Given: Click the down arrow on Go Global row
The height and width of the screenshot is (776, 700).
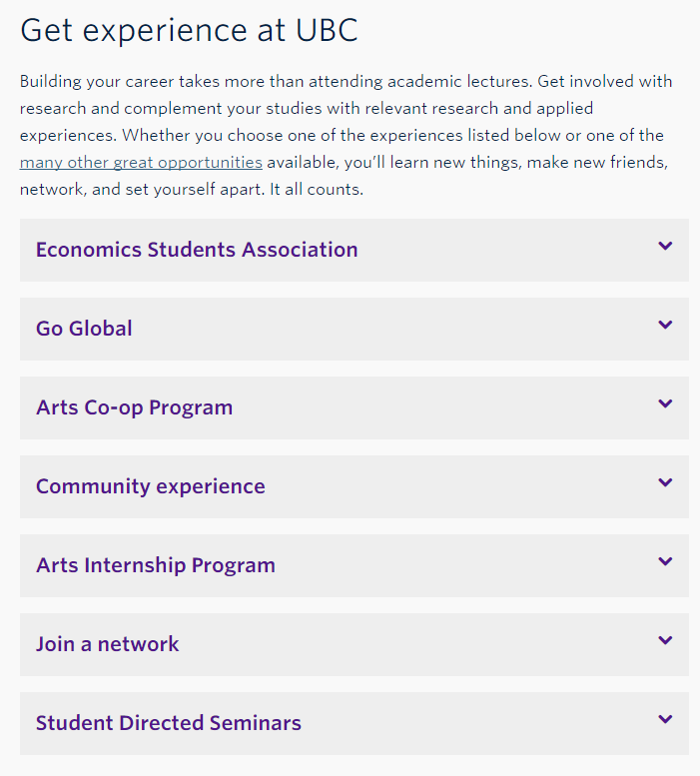Looking at the screenshot, I should [665, 326].
